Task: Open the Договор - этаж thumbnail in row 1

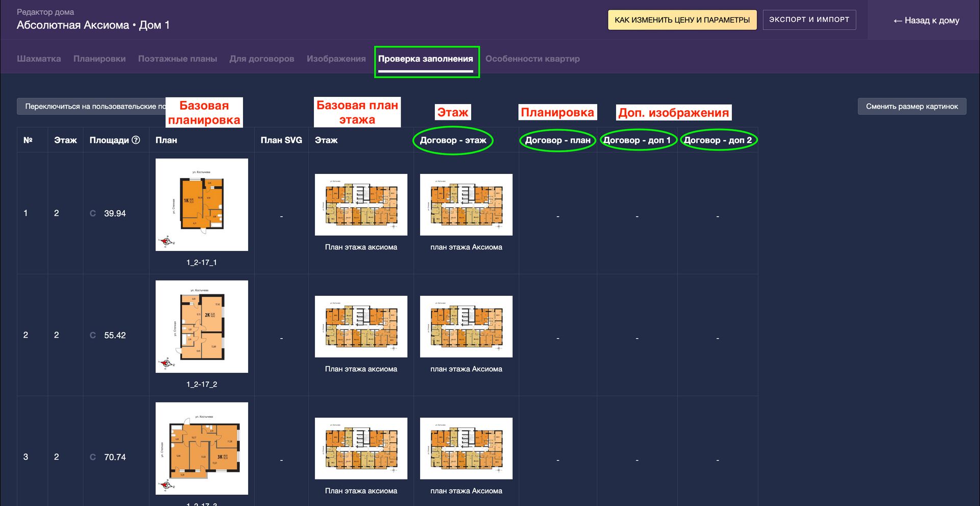Action: [x=466, y=205]
